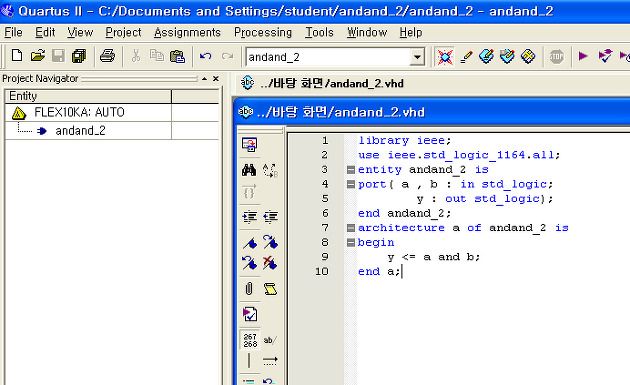630x385 pixels.
Task: Open the File menu
Action: (x=13, y=32)
